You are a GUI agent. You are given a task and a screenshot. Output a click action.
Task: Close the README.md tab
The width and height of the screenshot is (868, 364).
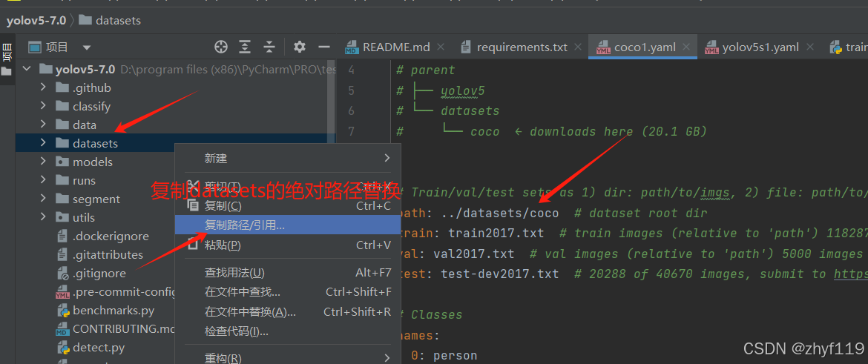(x=441, y=47)
